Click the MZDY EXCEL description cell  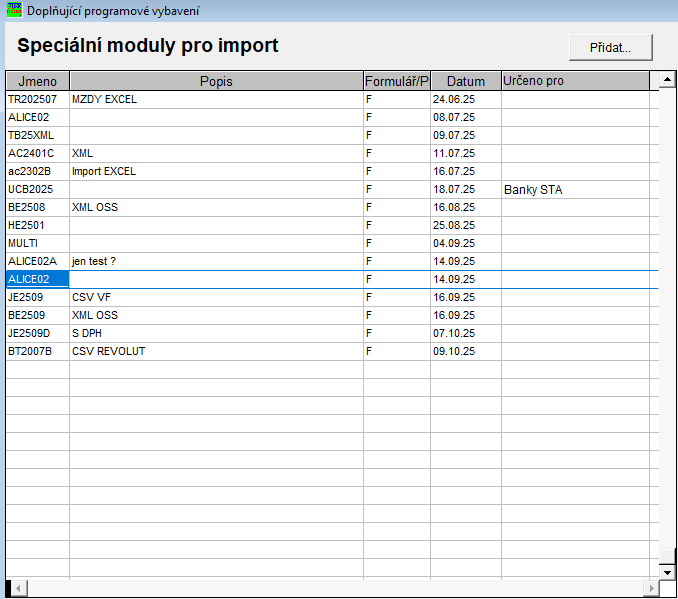pos(216,99)
